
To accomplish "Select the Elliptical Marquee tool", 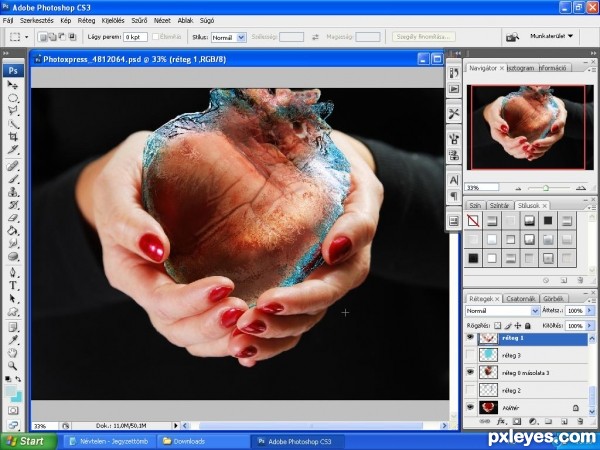I will 13,98.
